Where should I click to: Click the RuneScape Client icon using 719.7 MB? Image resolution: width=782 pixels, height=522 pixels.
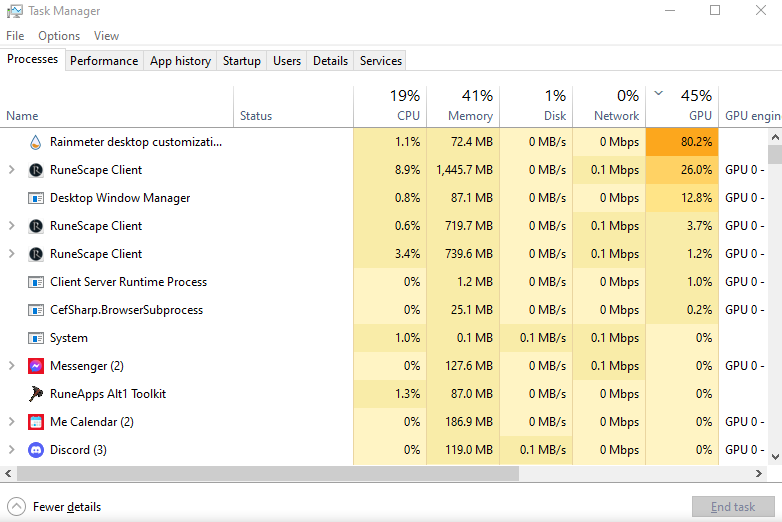(x=35, y=226)
